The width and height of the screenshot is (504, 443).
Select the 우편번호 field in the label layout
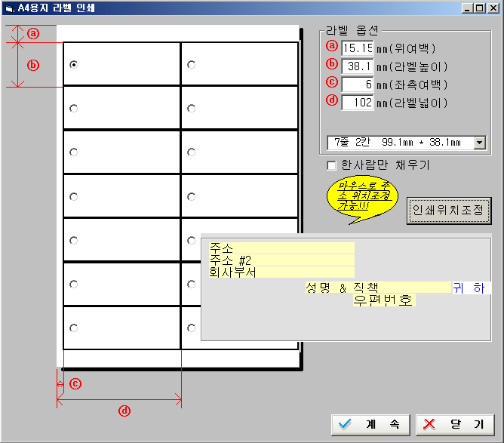(384, 300)
